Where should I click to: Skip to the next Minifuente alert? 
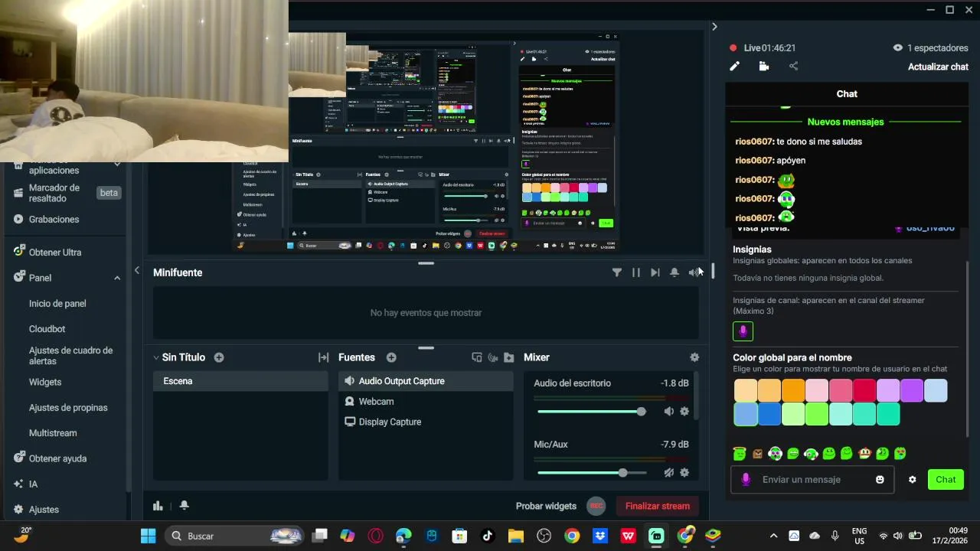pyautogui.click(x=655, y=272)
